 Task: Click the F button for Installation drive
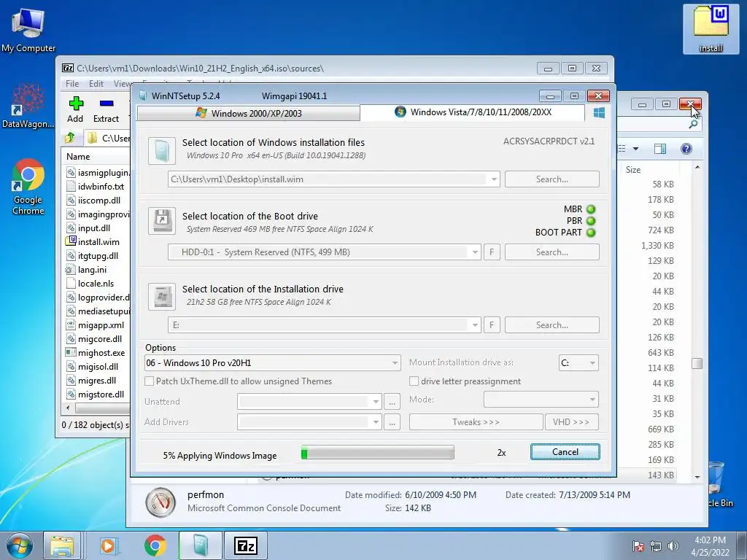click(492, 324)
